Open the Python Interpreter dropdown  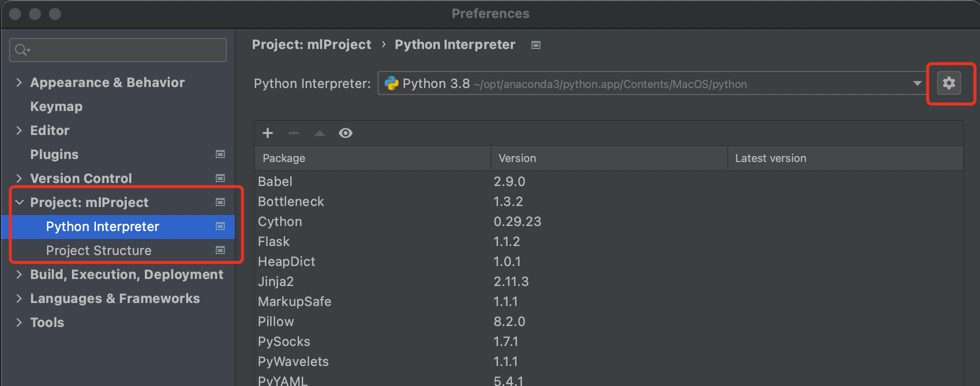[917, 83]
